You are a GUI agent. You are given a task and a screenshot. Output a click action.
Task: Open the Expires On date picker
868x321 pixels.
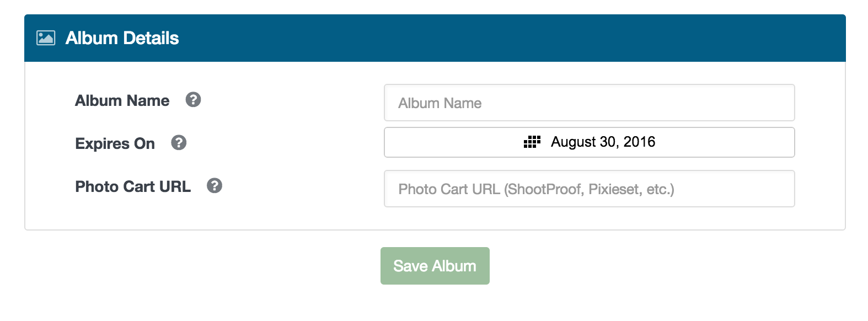point(589,142)
